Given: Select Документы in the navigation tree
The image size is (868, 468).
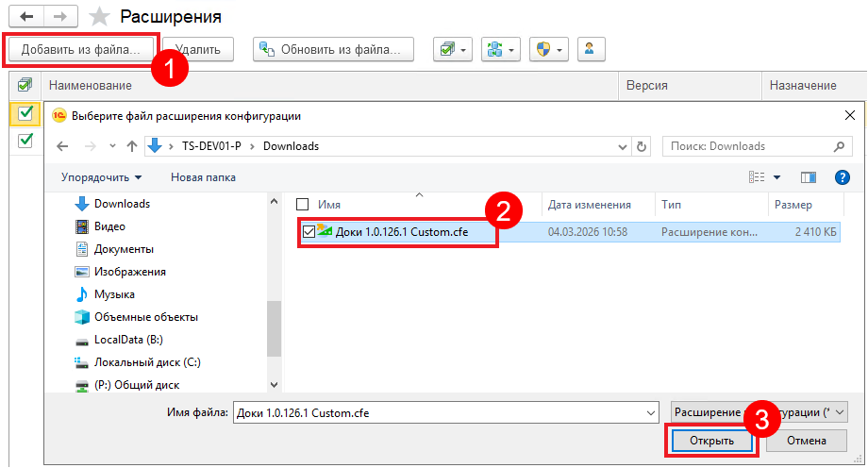Looking at the screenshot, I should tap(124, 249).
